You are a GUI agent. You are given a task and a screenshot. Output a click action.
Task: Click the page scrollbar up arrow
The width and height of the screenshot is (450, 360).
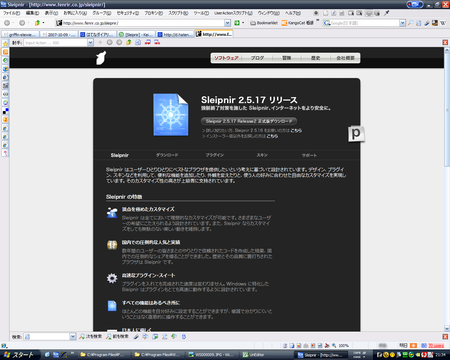tap(447, 50)
